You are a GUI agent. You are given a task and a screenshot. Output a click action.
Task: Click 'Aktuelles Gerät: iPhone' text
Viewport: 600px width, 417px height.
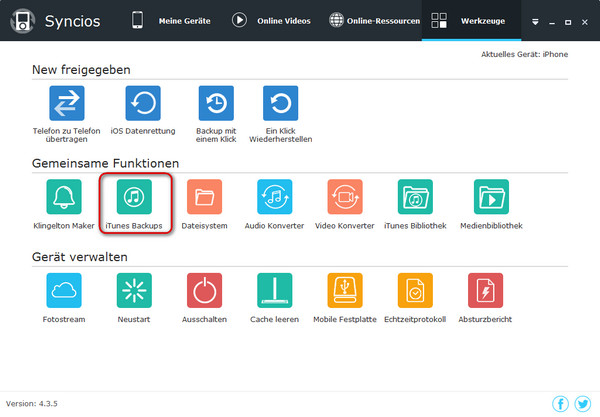[x=524, y=54]
